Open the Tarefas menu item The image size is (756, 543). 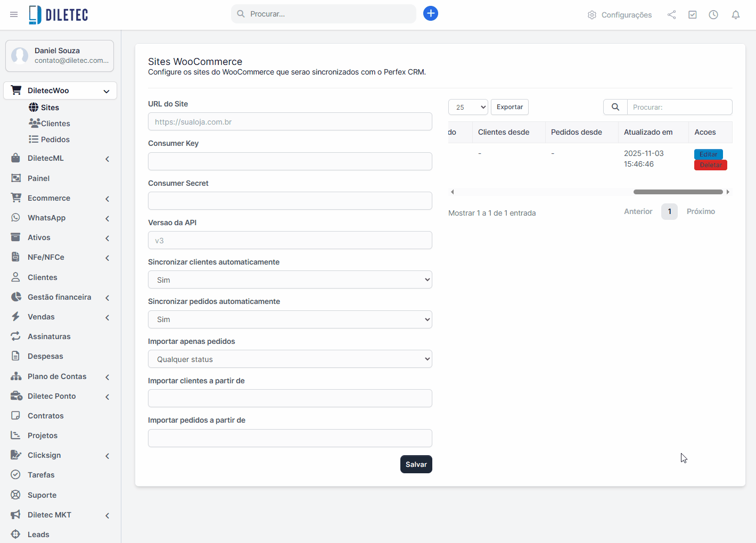(x=61, y=475)
